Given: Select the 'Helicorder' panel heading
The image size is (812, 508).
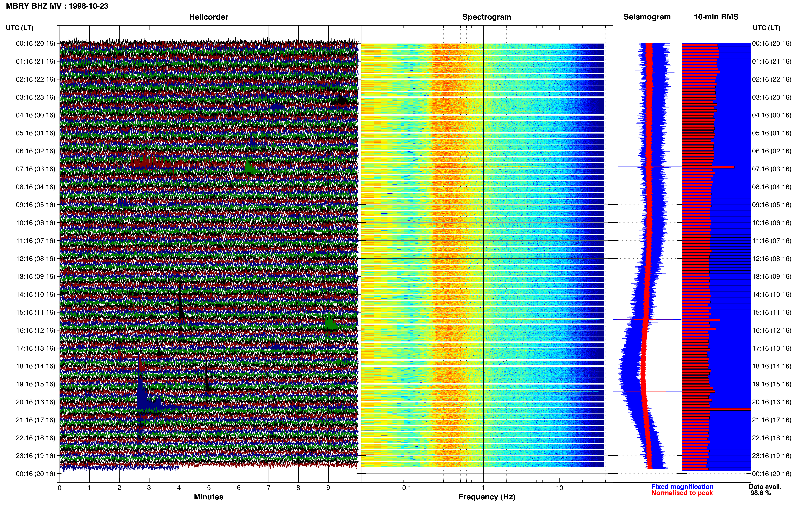Looking at the screenshot, I should tap(209, 17).
